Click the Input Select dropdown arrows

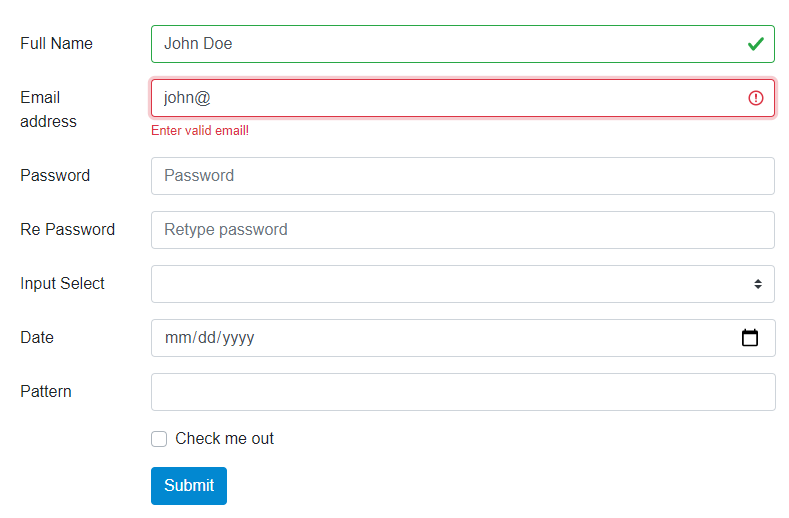coord(758,284)
